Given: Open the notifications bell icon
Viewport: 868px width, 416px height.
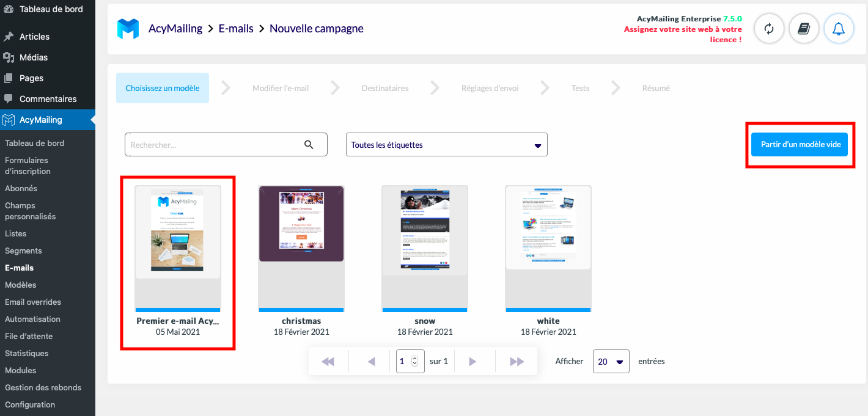Looking at the screenshot, I should point(839,29).
